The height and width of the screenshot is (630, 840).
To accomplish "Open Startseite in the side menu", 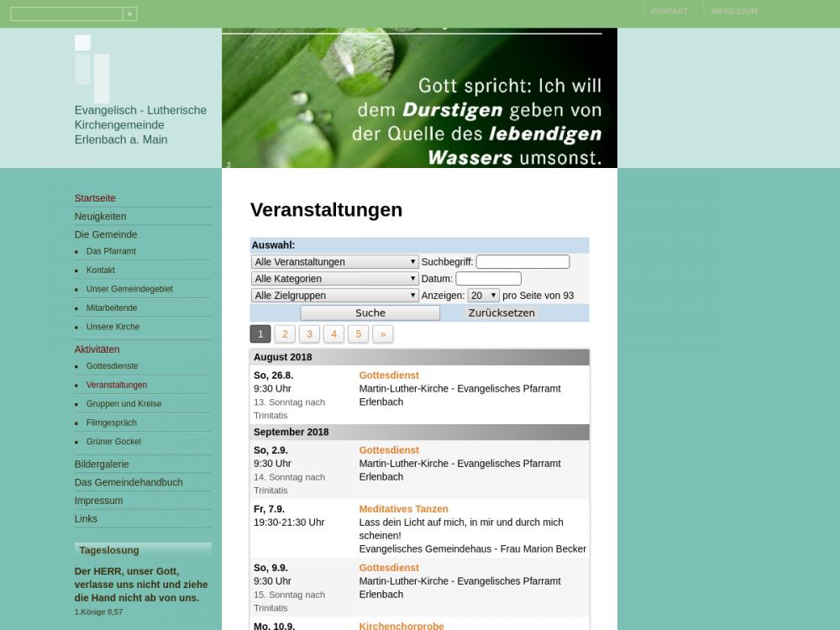I will [x=95, y=198].
